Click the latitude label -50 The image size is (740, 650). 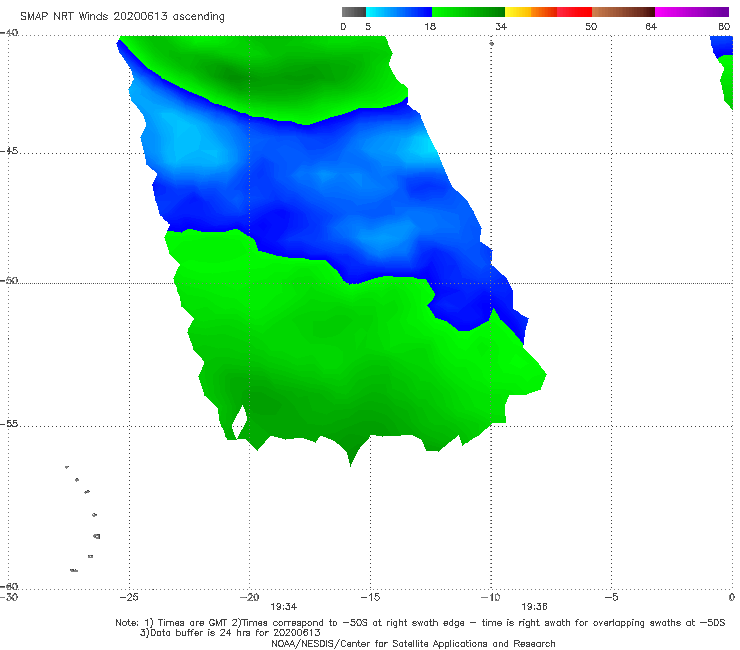click(9, 280)
